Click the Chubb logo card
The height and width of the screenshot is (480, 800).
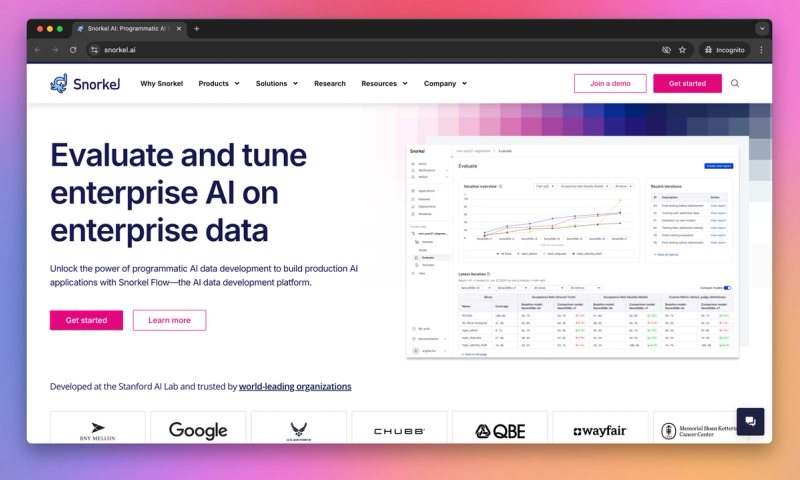point(399,427)
